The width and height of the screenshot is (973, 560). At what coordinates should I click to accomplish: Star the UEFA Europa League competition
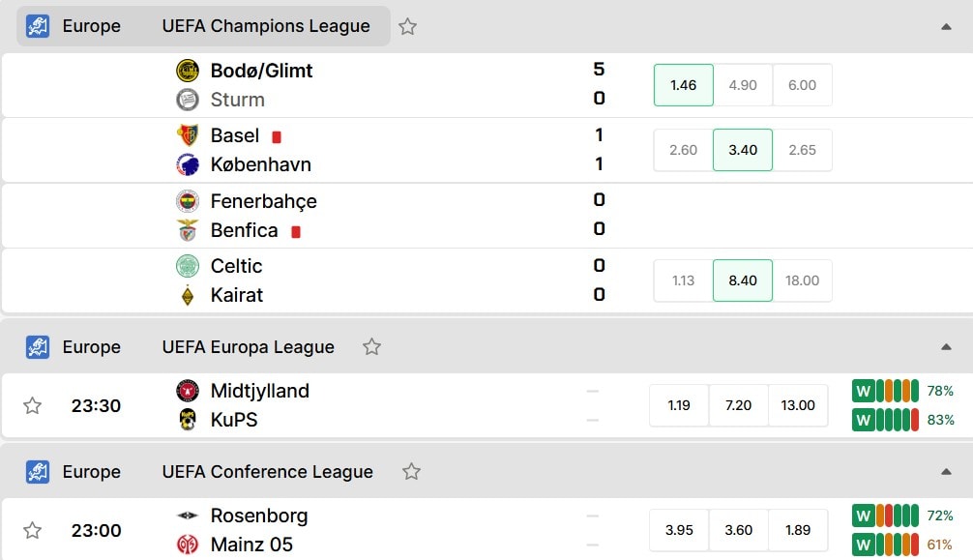click(x=371, y=346)
